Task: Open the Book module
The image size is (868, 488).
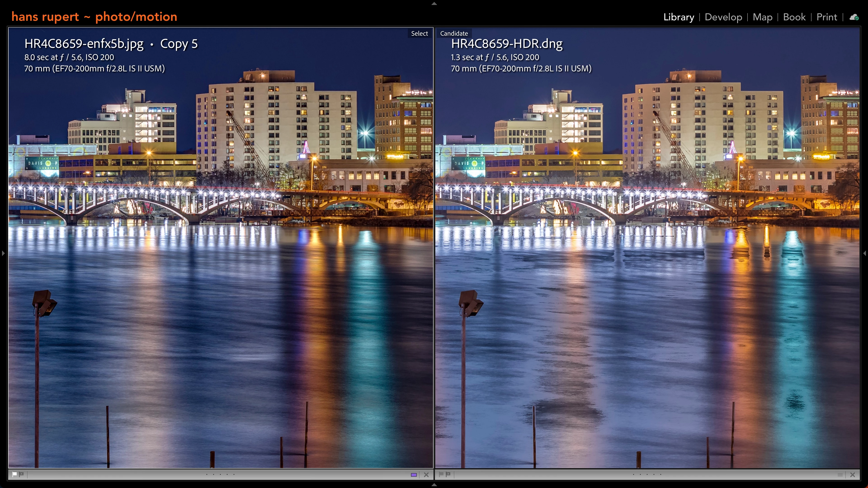Action: coord(794,17)
